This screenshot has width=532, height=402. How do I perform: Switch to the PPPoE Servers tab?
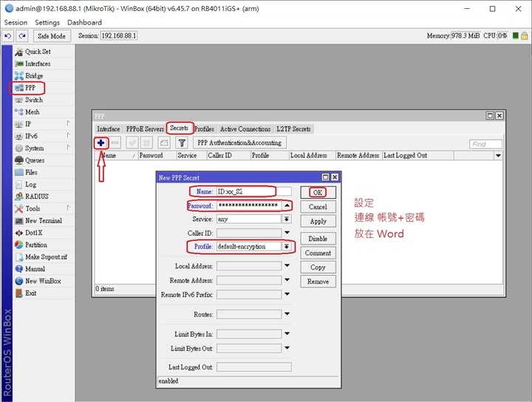tap(145, 129)
